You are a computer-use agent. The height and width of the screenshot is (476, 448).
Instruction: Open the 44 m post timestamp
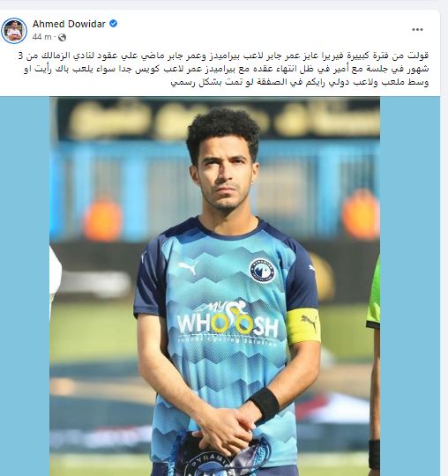pyautogui.click(x=42, y=37)
